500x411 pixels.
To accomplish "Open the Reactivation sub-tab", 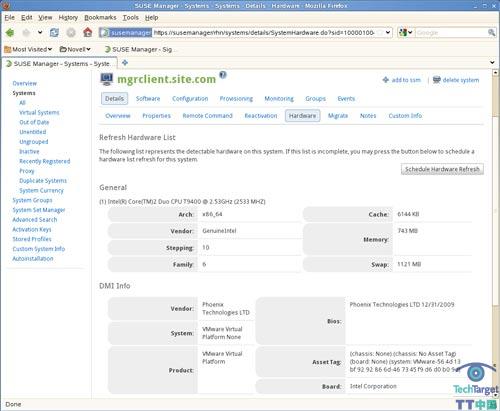I will tap(261, 116).
